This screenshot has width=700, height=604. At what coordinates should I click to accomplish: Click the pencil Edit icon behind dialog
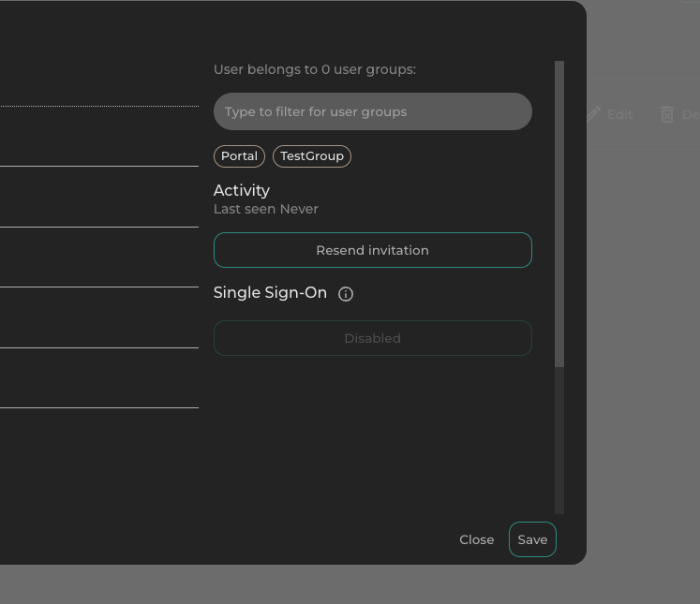(594, 113)
